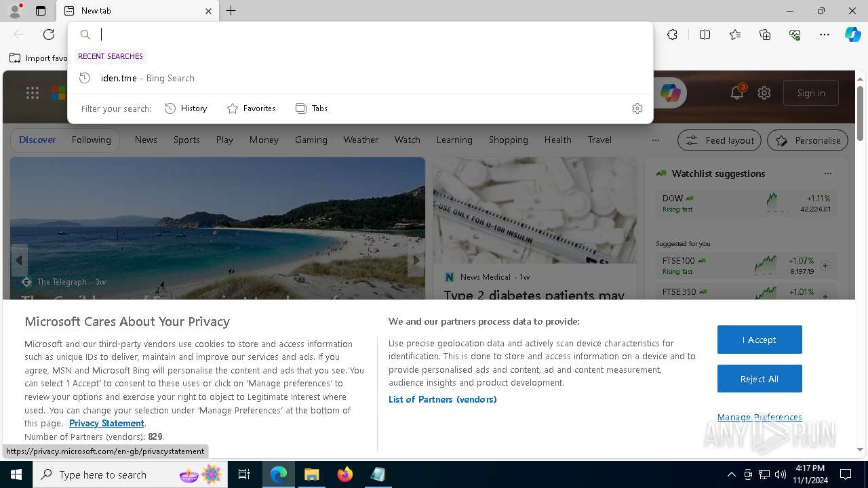Open the Watch category
The height and width of the screenshot is (488, 868).
(x=408, y=140)
